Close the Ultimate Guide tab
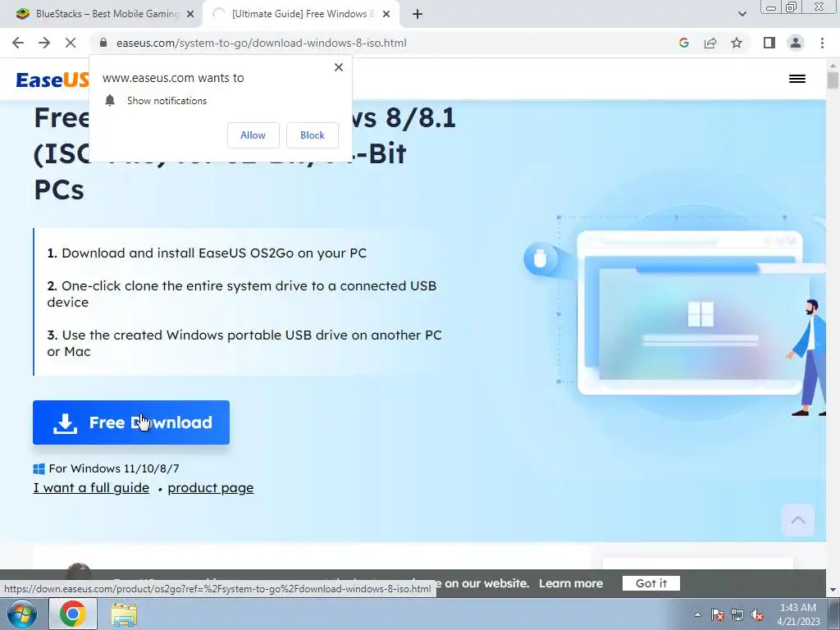 tap(386, 15)
